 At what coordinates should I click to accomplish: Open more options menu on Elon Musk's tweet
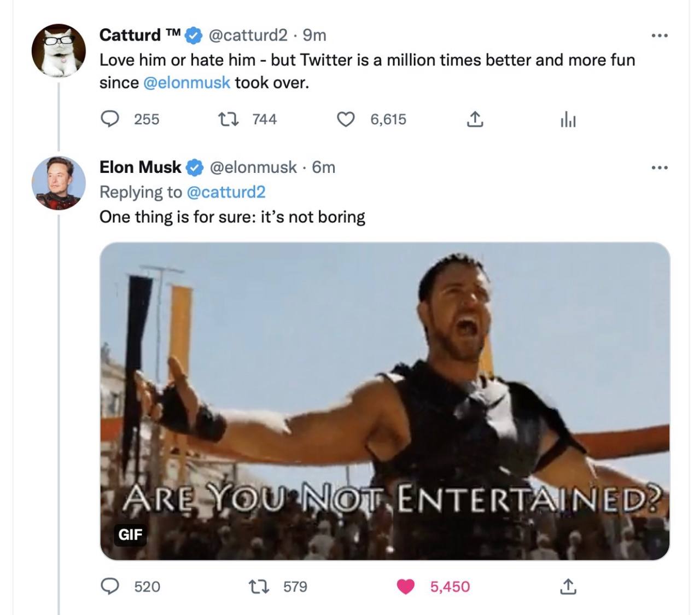(x=660, y=167)
